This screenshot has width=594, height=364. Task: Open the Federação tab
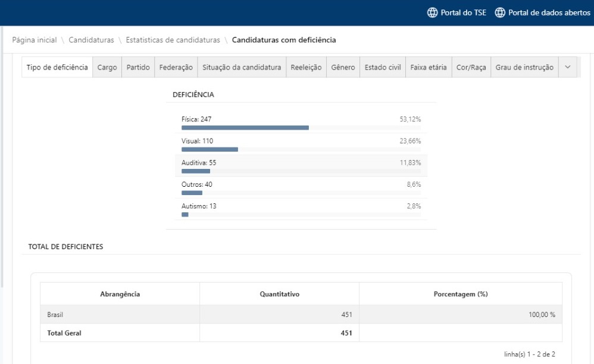176,68
